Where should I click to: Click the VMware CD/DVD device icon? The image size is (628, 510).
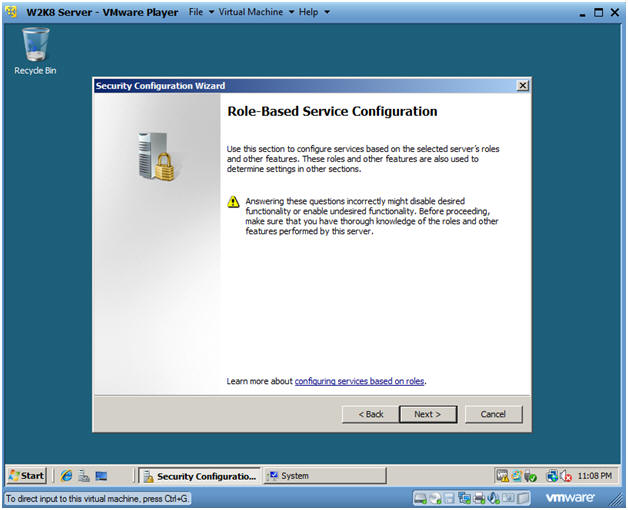tap(435, 498)
